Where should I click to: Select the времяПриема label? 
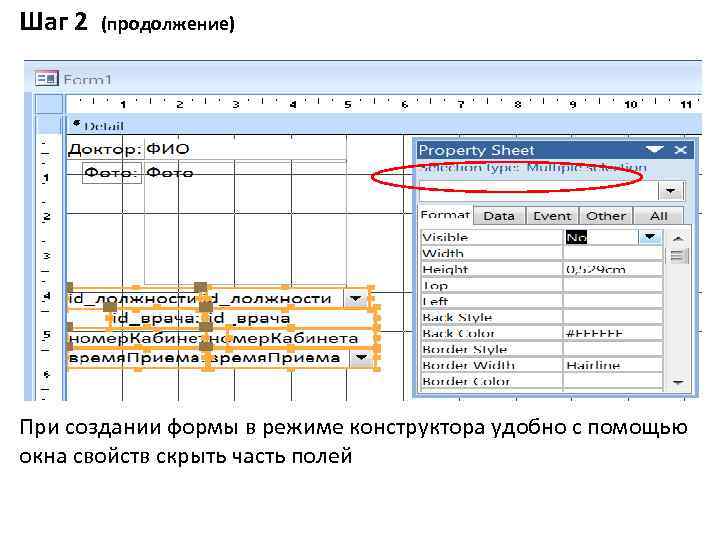[135, 358]
